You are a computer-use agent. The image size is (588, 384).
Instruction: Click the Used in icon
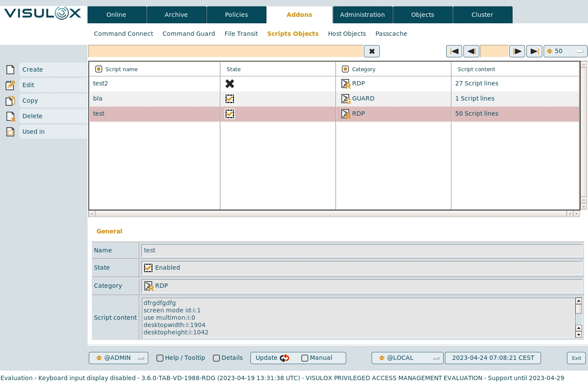tap(10, 132)
